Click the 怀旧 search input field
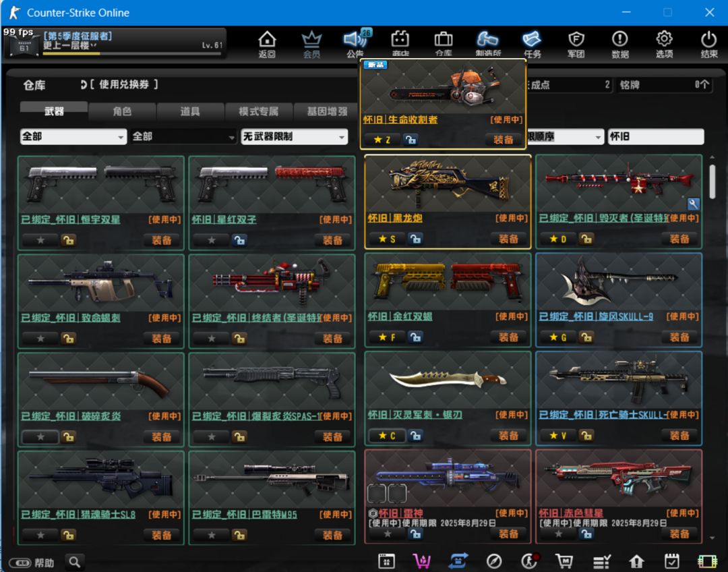The height and width of the screenshot is (572, 728). point(656,136)
